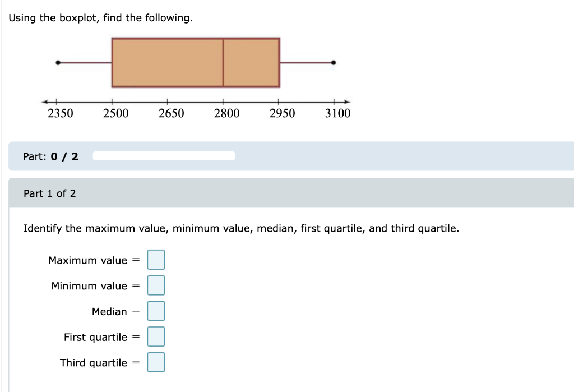Select the 2650 axis label
Viewport: 574px width, 392px height.
[171, 113]
